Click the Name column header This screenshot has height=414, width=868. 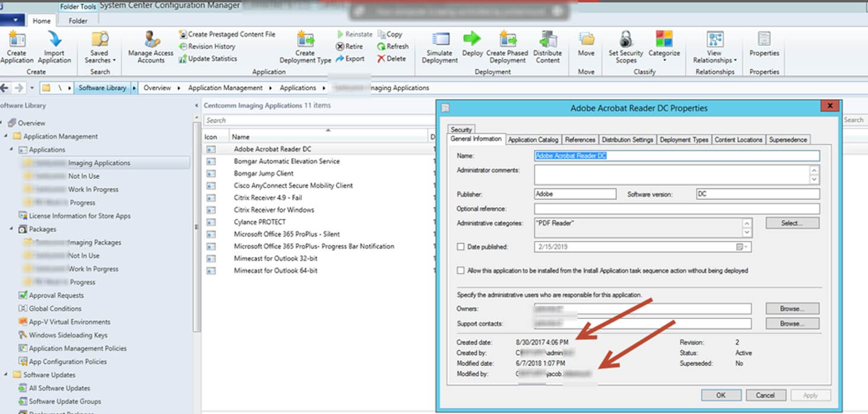[x=328, y=137]
